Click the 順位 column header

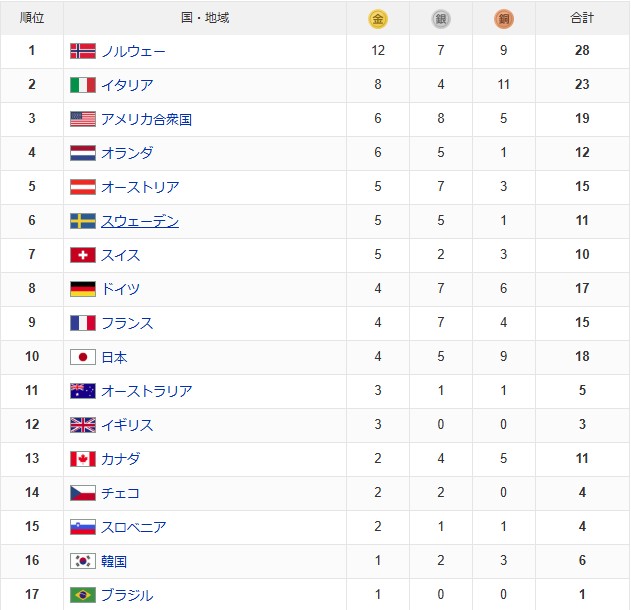(x=32, y=18)
